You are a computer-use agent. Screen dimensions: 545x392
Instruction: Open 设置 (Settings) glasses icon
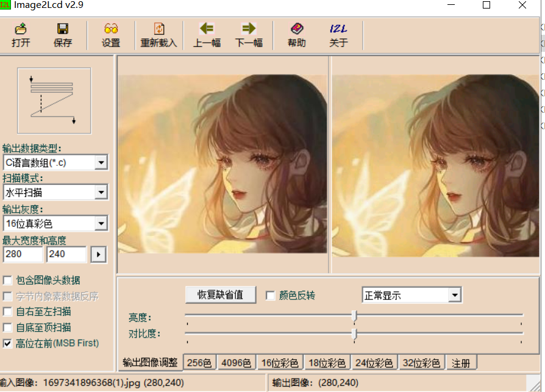click(111, 29)
